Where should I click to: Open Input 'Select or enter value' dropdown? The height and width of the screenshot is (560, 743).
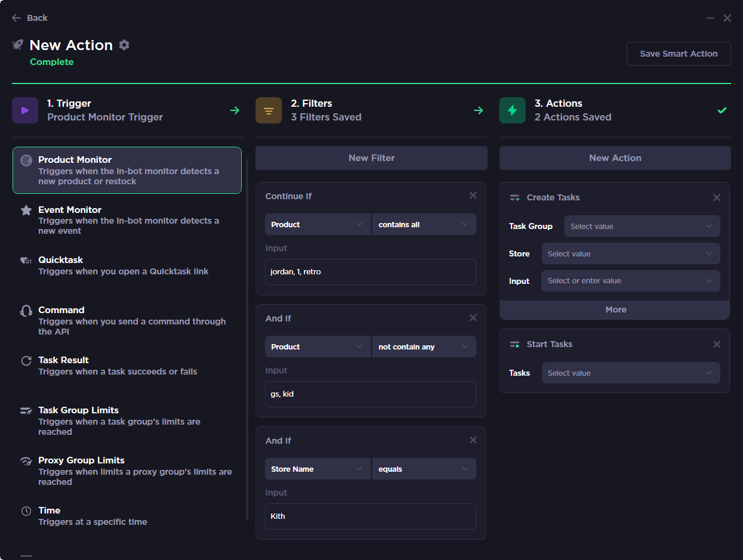[631, 281]
